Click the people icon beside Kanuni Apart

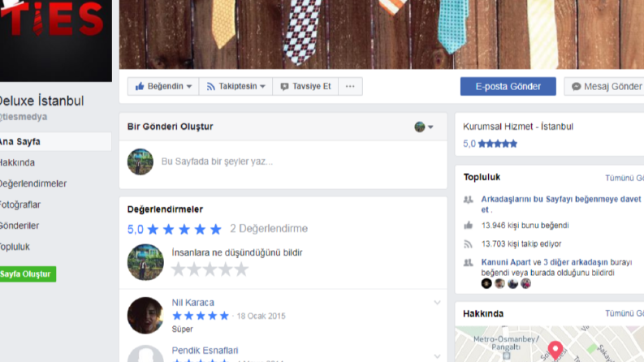pyautogui.click(x=469, y=262)
